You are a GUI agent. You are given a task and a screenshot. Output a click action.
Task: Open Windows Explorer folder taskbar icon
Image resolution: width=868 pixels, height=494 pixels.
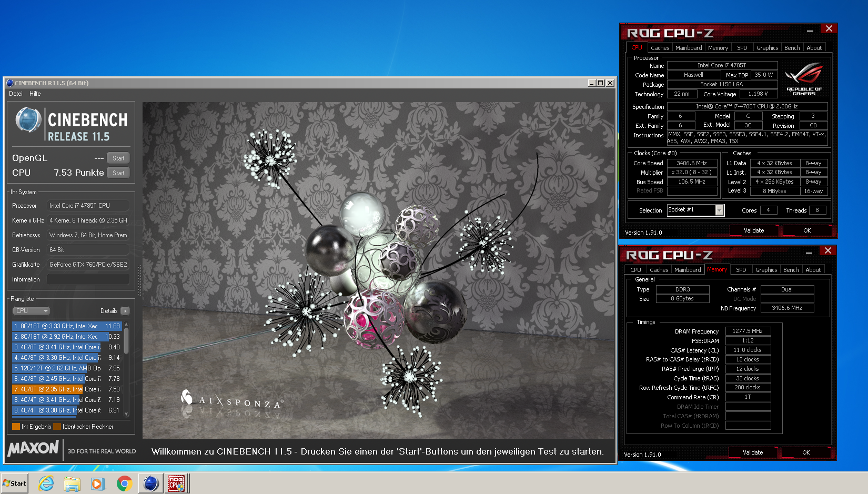(72, 483)
